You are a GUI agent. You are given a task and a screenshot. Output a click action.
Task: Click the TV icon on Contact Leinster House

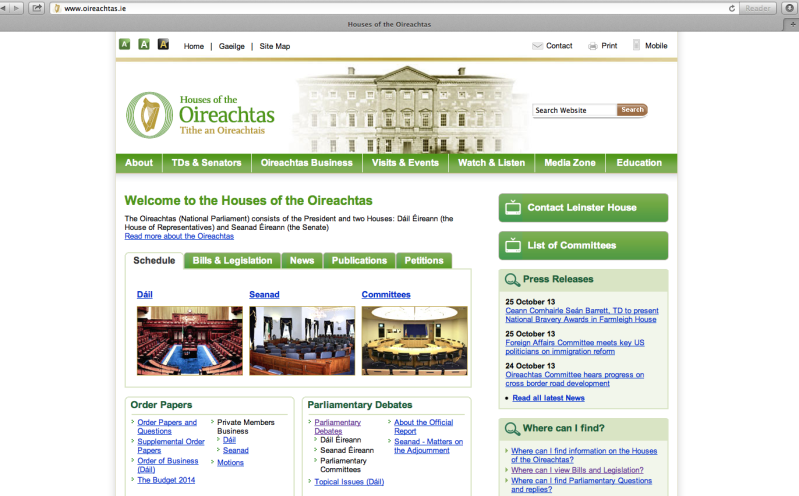513,207
